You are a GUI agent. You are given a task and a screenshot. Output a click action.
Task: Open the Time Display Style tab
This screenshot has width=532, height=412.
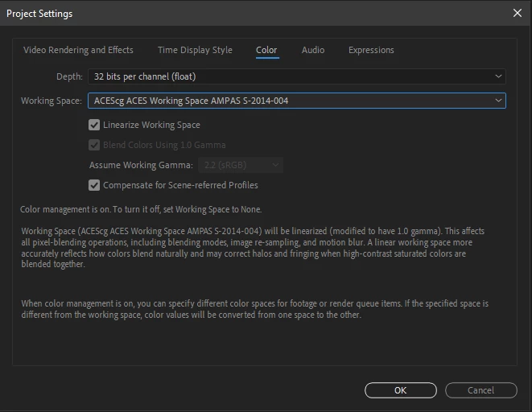195,50
